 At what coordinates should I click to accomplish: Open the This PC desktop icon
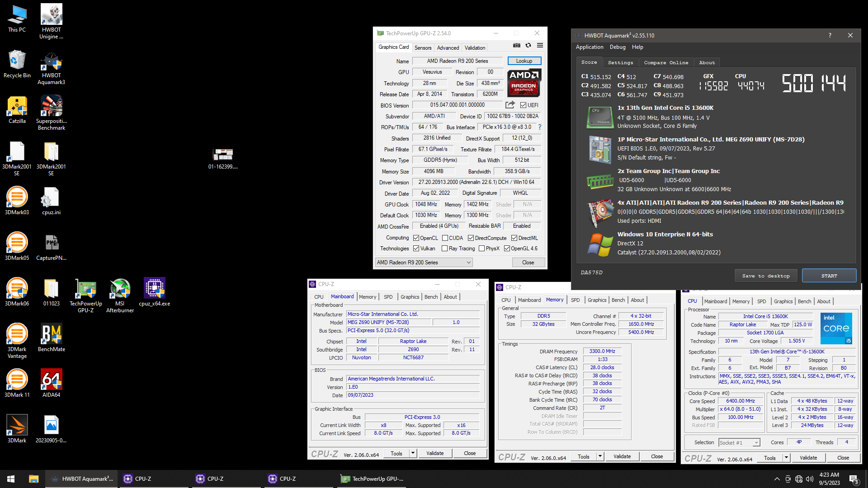(x=17, y=19)
